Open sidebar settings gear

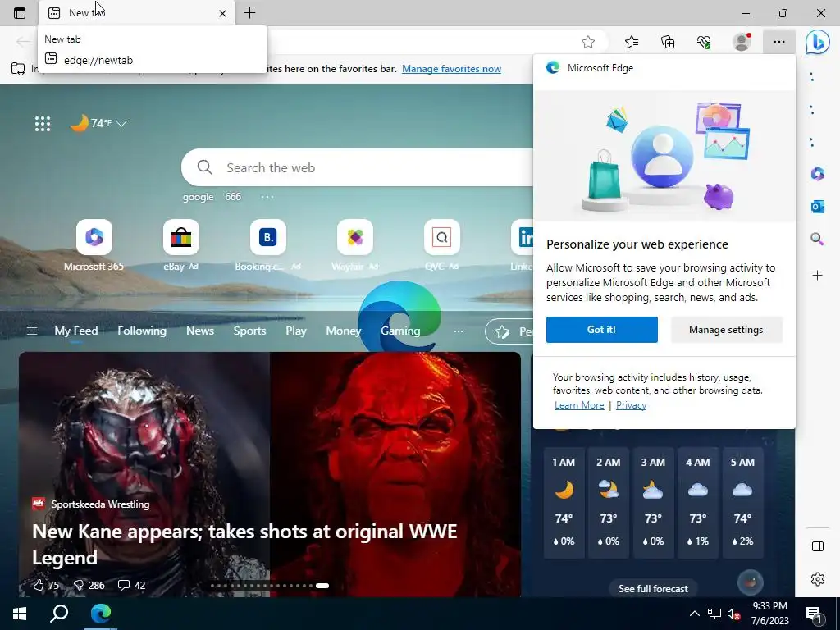point(818,579)
